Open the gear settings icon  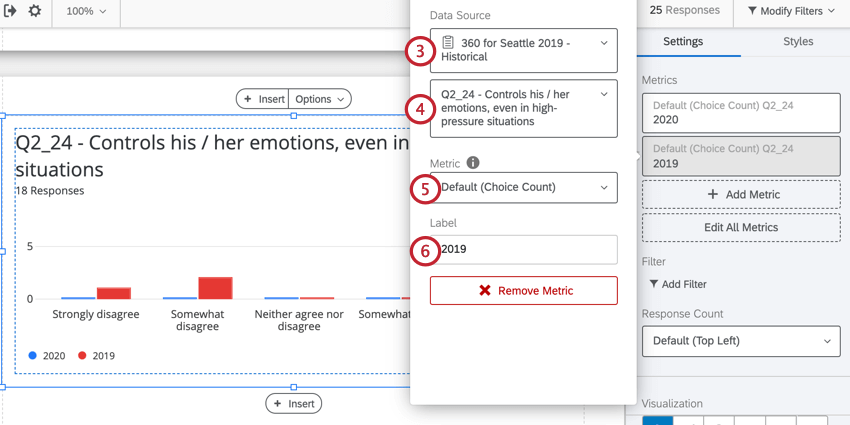[35, 10]
